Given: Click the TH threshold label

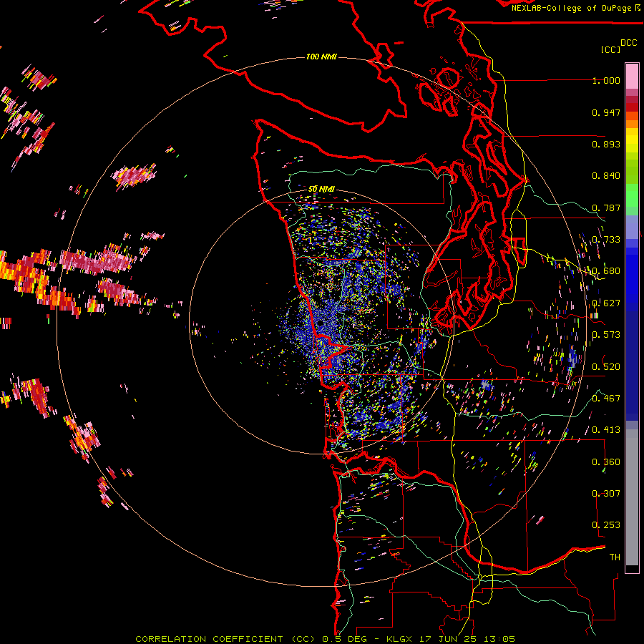Looking at the screenshot, I should pos(615,557).
